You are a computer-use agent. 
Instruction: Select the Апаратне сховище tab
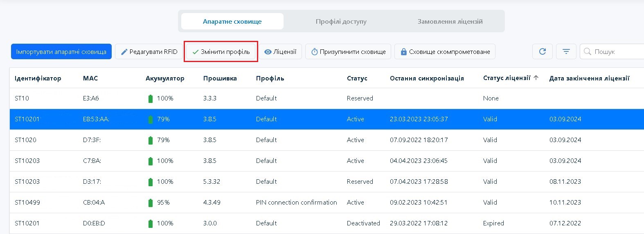click(232, 21)
